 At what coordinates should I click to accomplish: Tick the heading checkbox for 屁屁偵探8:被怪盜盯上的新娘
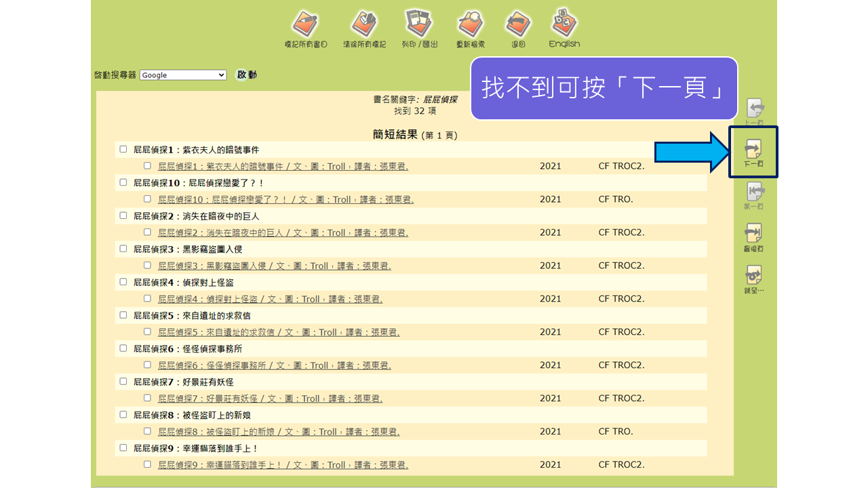123,415
